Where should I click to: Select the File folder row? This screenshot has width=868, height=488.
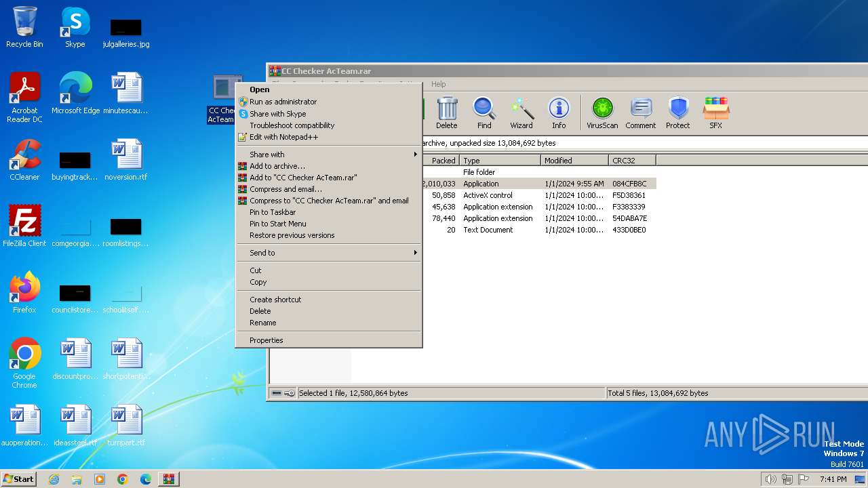pos(539,172)
